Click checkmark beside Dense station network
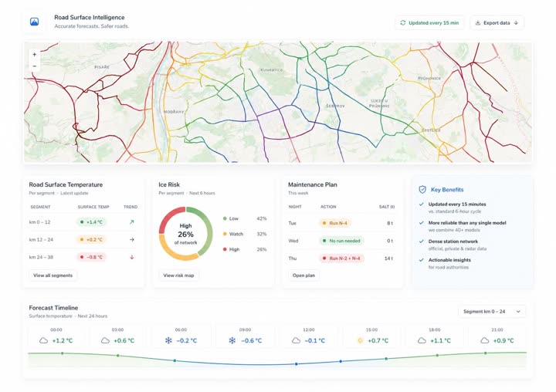Viewport: 556px width, 392px height. (422, 242)
